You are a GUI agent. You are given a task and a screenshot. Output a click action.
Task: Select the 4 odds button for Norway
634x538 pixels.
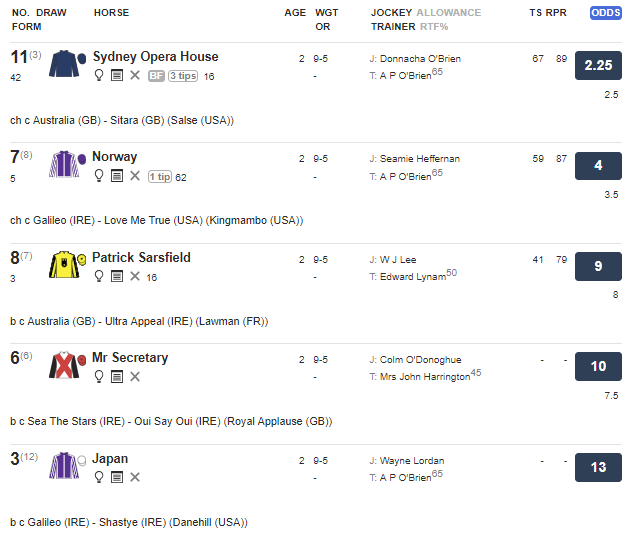598,165
